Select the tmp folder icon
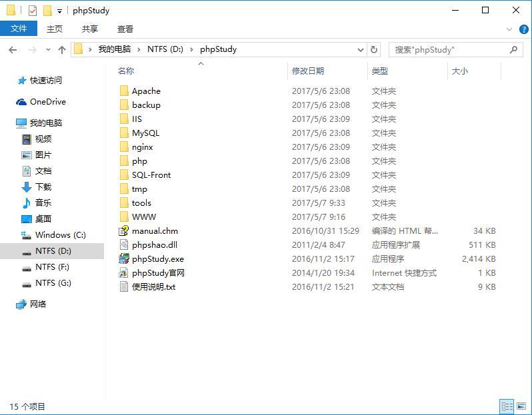The width and height of the screenshot is (532, 415). pyautogui.click(x=124, y=189)
